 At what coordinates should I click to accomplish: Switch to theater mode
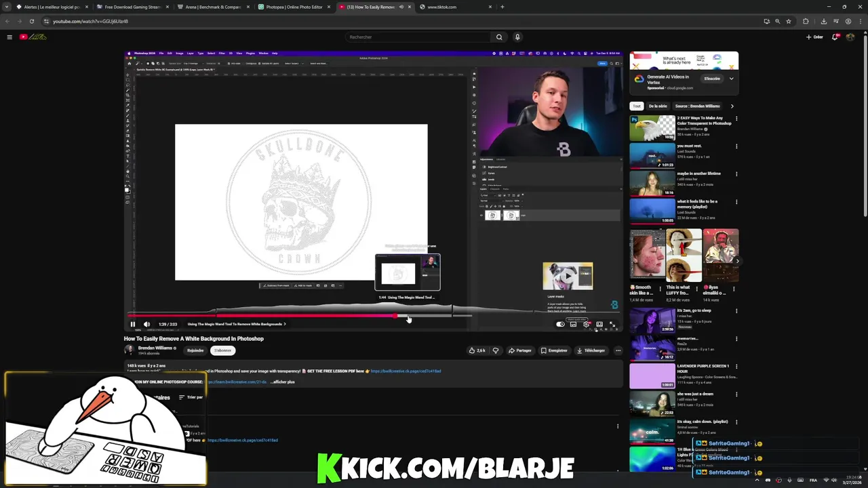point(599,324)
